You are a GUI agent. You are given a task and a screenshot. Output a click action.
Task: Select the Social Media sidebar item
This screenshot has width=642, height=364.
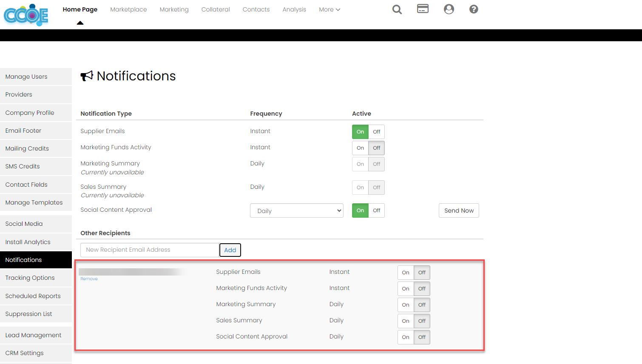(24, 223)
